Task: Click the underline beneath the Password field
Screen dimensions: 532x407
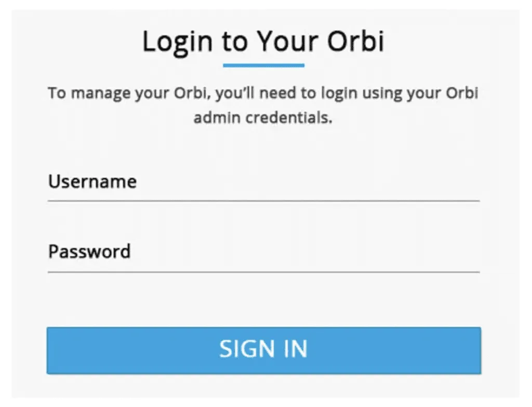Action: pyautogui.click(x=263, y=271)
